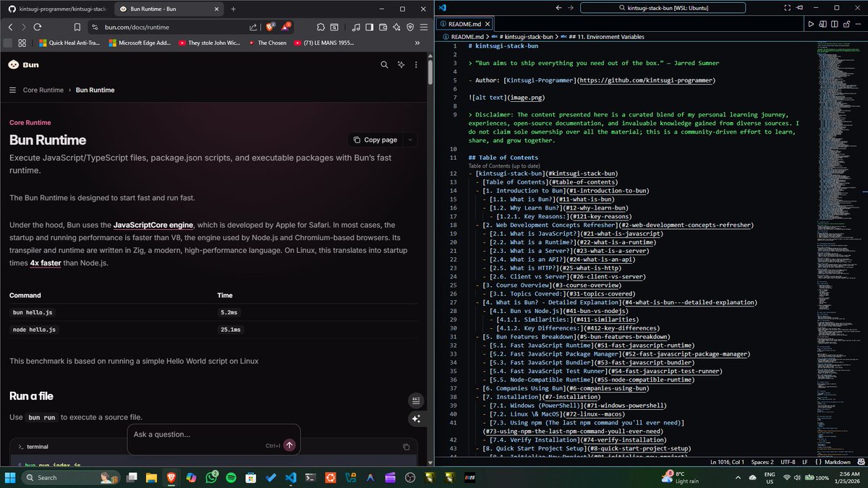
Task: Change end of line sequence LF
Action: (x=805, y=461)
